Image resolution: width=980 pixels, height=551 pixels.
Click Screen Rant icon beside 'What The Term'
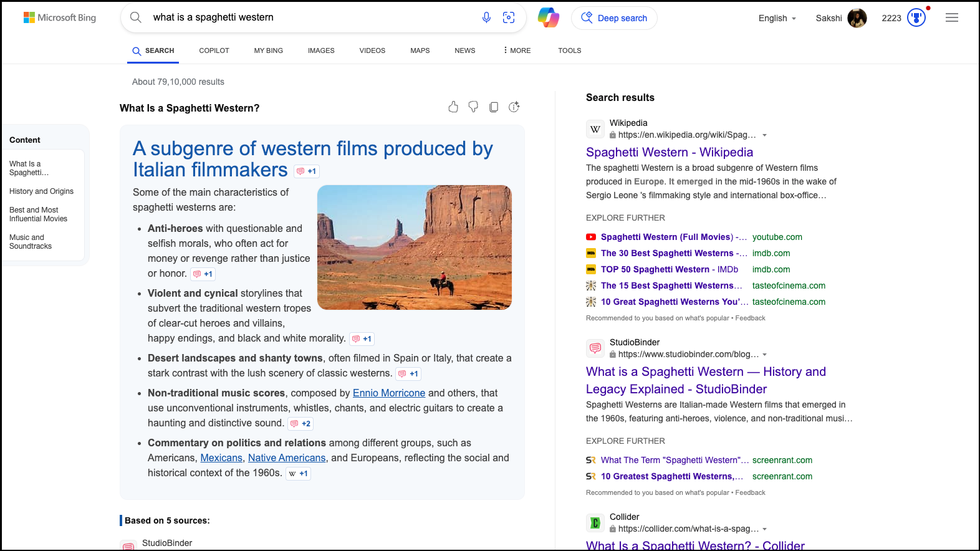[591, 460]
